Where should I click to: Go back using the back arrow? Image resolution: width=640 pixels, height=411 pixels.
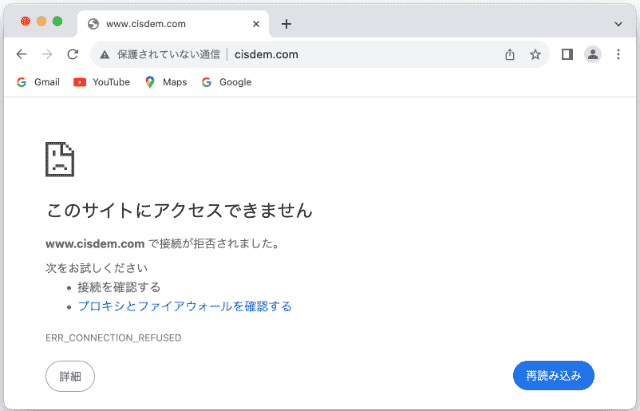coord(22,55)
